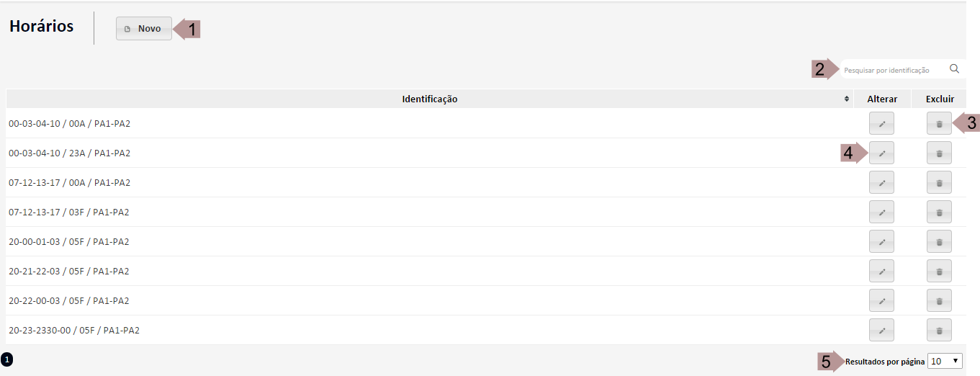Delete schedule 20-23-2330-00 / 05F / PA1-PA2
Viewport: 980px width, 376px height.
(939, 330)
